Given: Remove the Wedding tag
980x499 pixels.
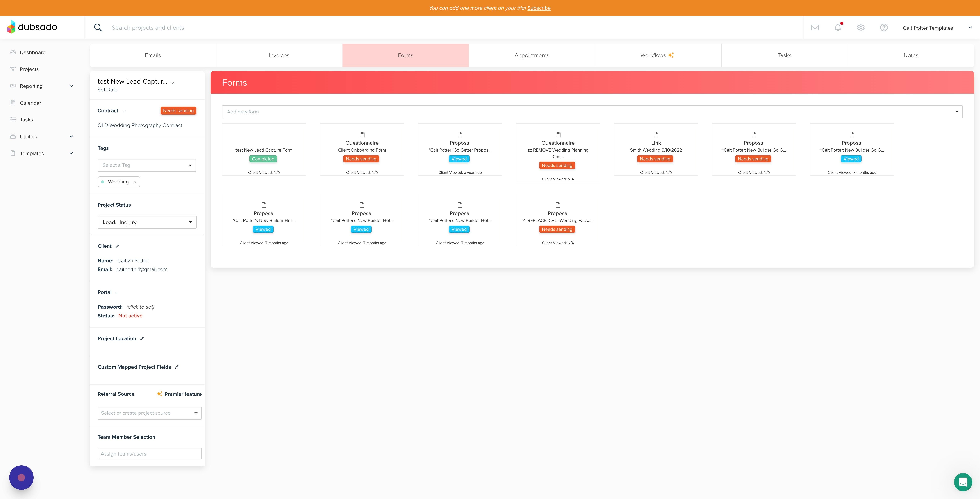Looking at the screenshot, I should click(x=135, y=182).
